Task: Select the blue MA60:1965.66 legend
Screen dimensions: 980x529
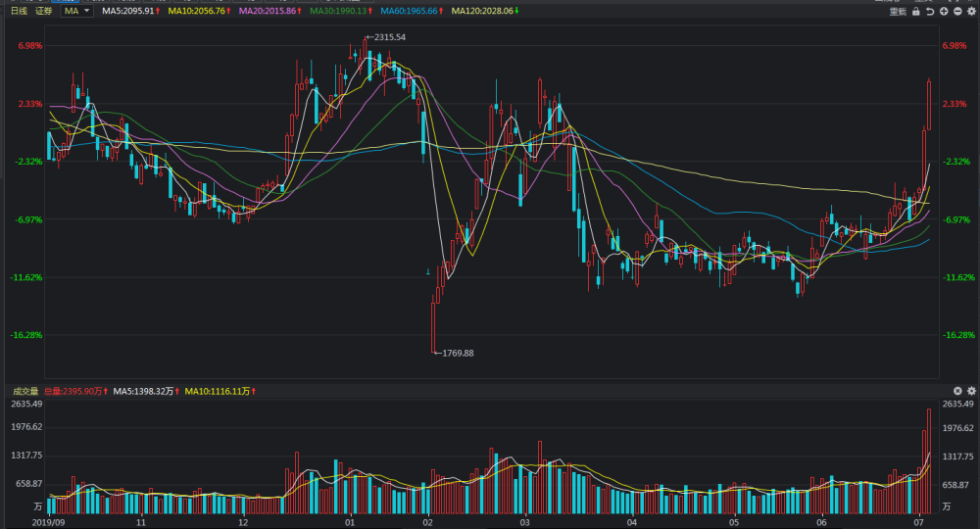Action: click(405, 11)
